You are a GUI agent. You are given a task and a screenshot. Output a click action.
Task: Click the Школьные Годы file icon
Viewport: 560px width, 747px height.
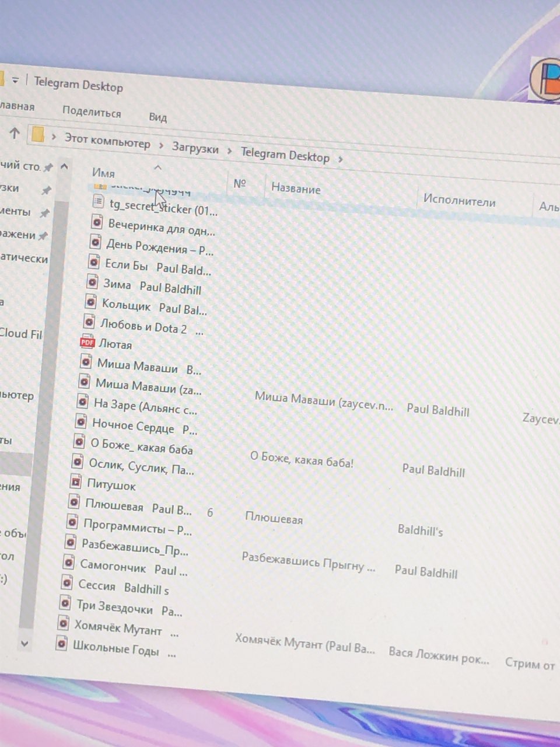(x=62, y=644)
